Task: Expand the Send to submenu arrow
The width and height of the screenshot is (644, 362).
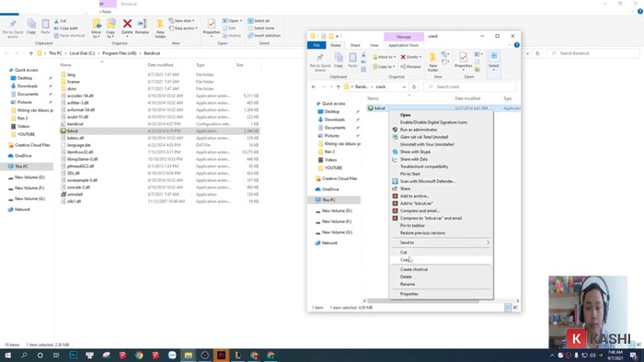Action: coord(488,243)
